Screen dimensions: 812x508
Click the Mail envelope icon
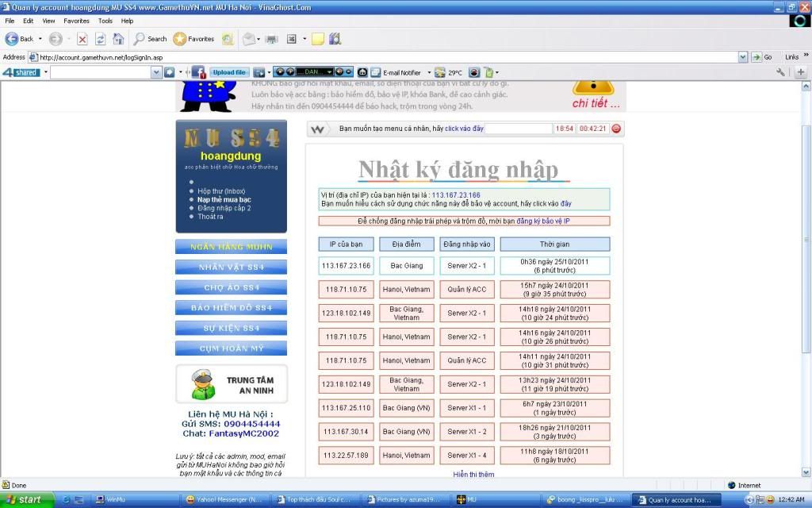point(249,39)
